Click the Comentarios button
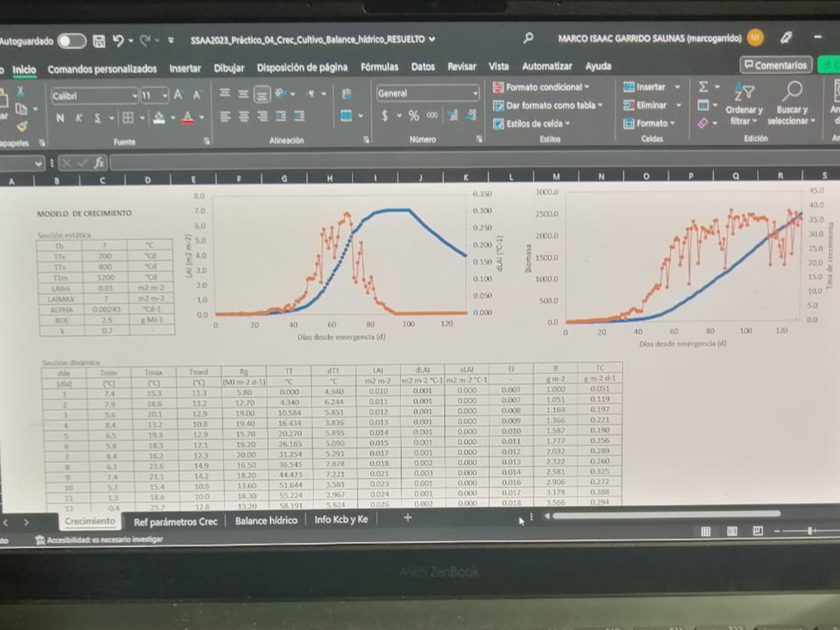840x630 pixels. pos(776,65)
